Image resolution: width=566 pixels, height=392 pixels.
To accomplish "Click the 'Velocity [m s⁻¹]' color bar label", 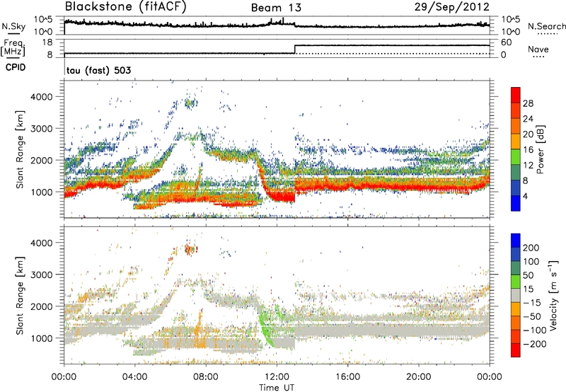I will tap(553, 295).
